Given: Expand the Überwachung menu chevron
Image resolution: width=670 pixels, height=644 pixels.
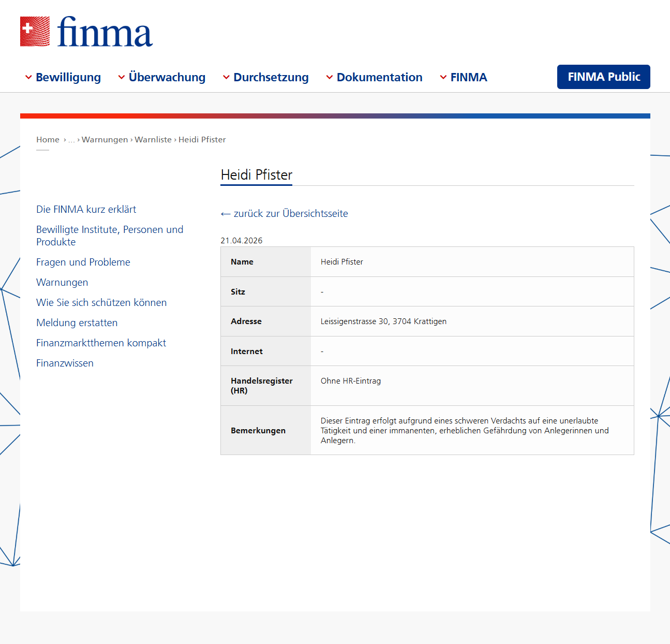Looking at the screenshot, I should point(122,77).
